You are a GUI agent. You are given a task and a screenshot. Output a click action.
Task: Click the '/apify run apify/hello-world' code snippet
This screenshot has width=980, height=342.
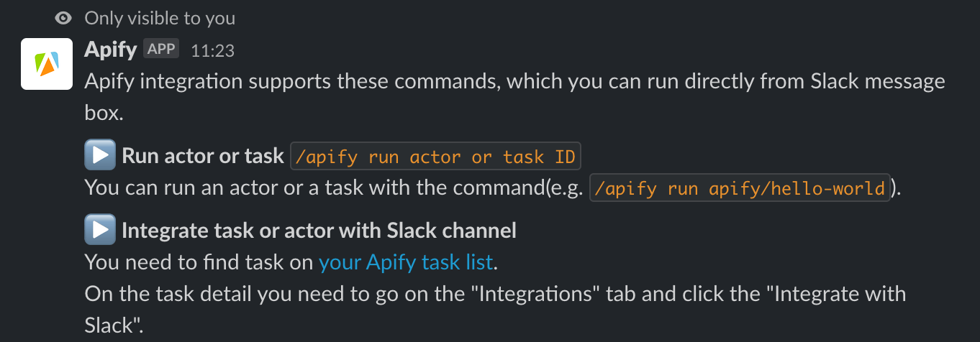[740, 188]
